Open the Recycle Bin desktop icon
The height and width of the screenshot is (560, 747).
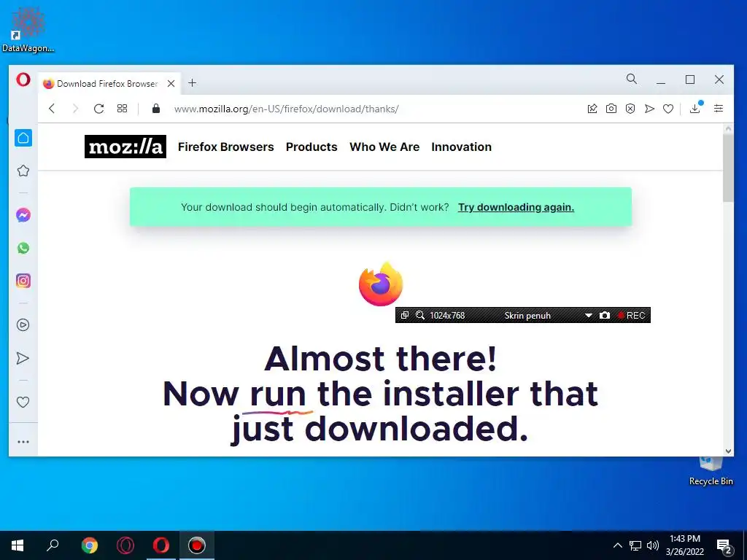click(711, 471)
